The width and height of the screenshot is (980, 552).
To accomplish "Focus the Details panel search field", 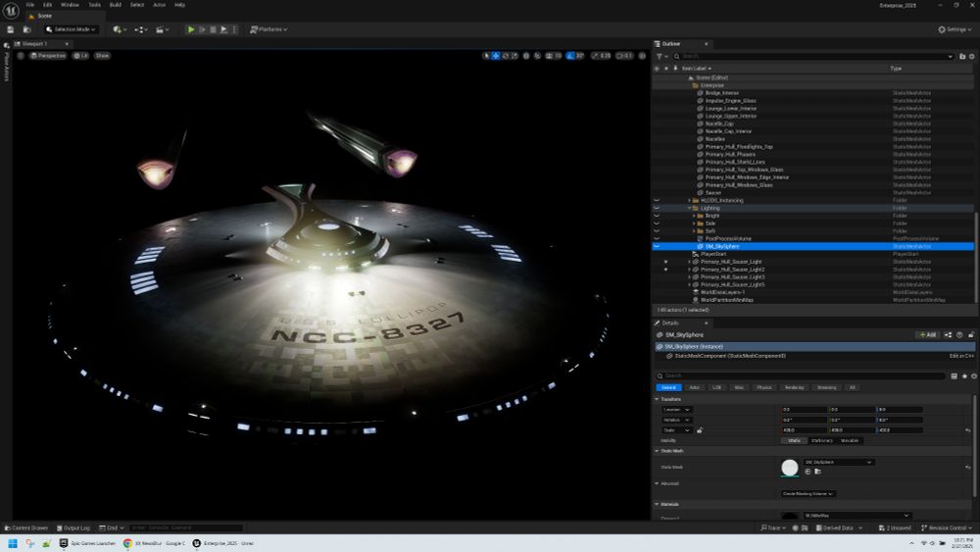I will pyautogui.click(x=800, y=376).
